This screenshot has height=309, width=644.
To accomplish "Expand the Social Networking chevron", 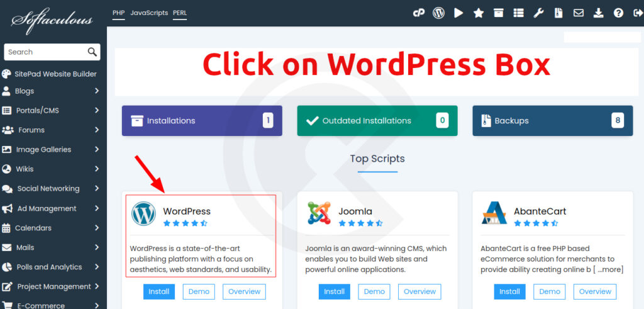I will click(x=97, y=188).
